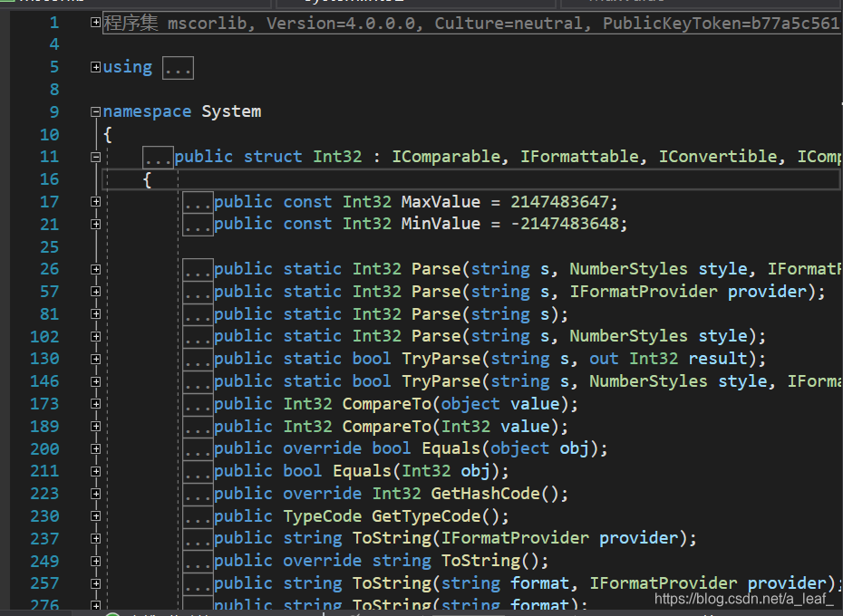Image resolution: width=843 pixels, height=616 pixels.
Task: Click collapsed ellipsis before GetHashCode declaration
Action: click(198, 495)
